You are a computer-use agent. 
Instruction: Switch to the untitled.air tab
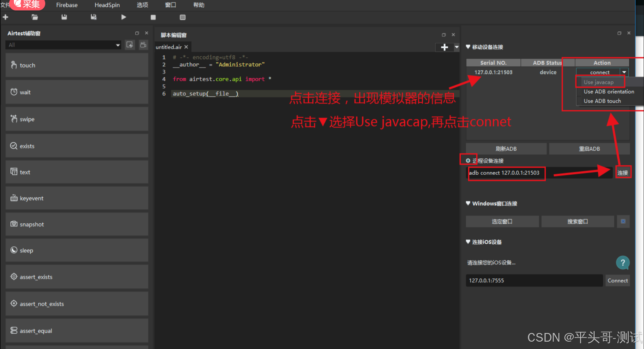(x=169, y=47)
